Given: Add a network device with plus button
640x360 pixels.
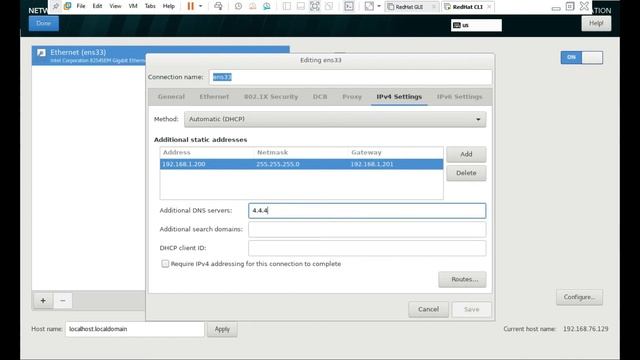Looking at the screenshot, I should pos(43,301).
